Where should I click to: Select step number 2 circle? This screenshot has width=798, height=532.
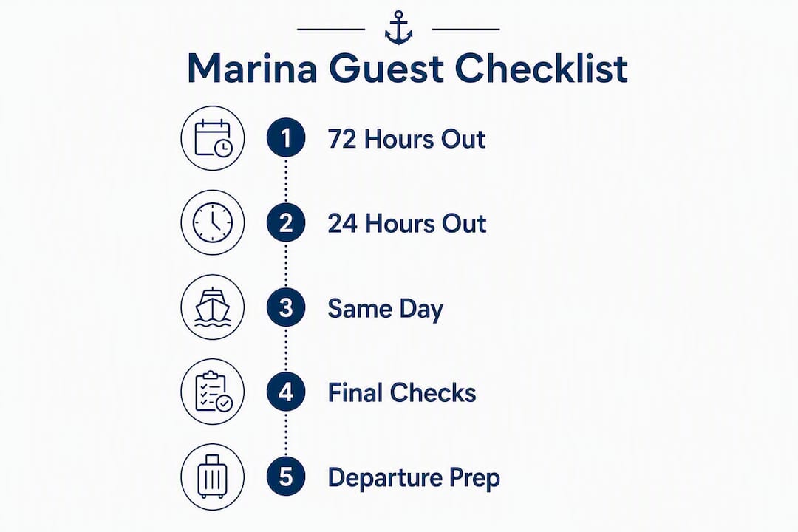[x=286, y=223]
